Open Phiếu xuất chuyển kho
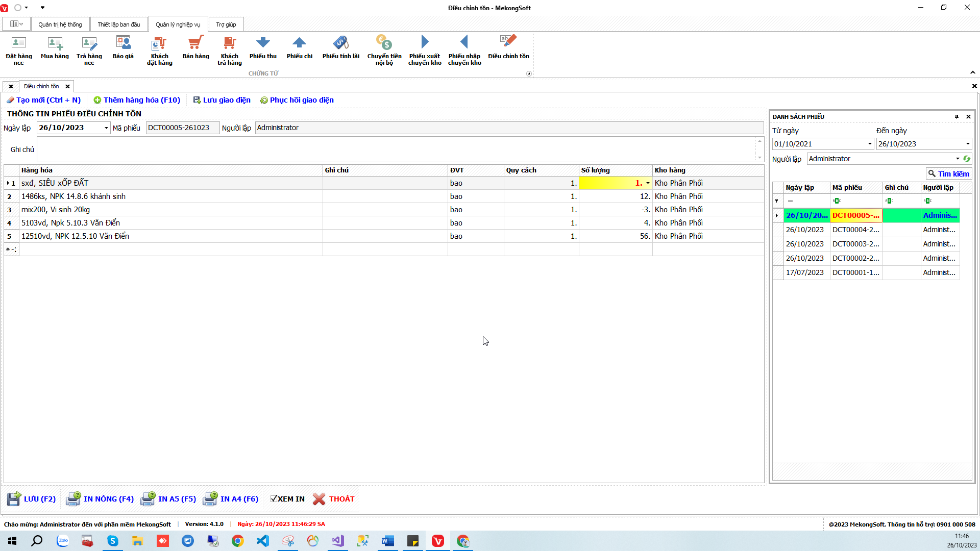980x551 pixels. pyautogui.click(x=424, y=50)
